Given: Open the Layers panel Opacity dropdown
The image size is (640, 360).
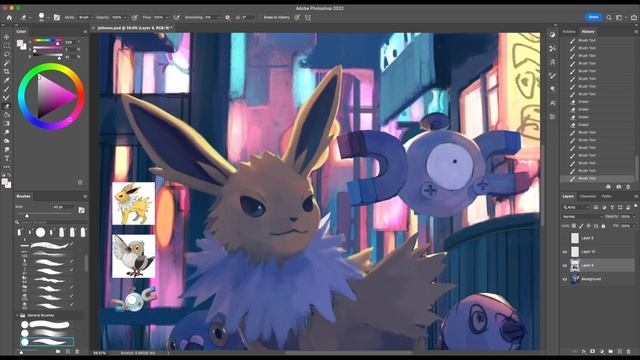Looking at the screenshot, I should [x=634, y=216].
